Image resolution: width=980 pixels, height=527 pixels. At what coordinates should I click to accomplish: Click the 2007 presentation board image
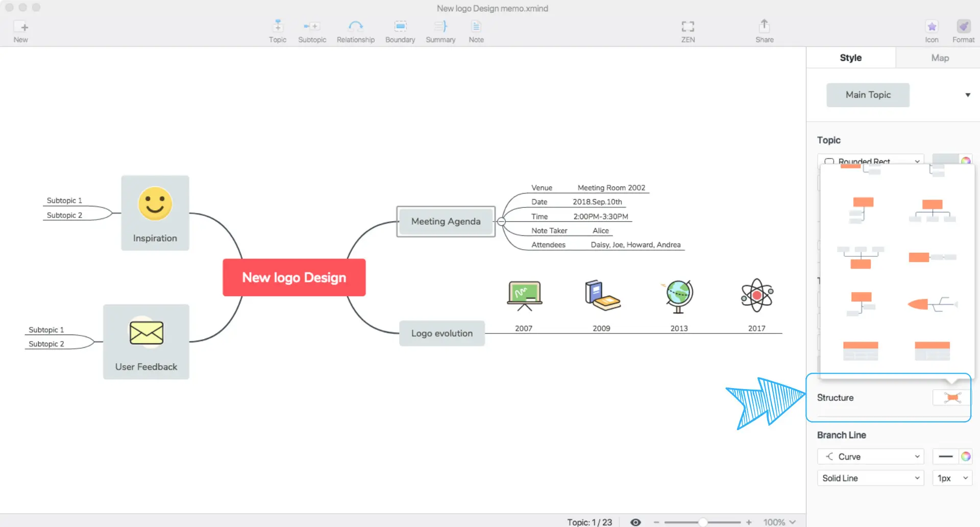(x=524, y=296)
